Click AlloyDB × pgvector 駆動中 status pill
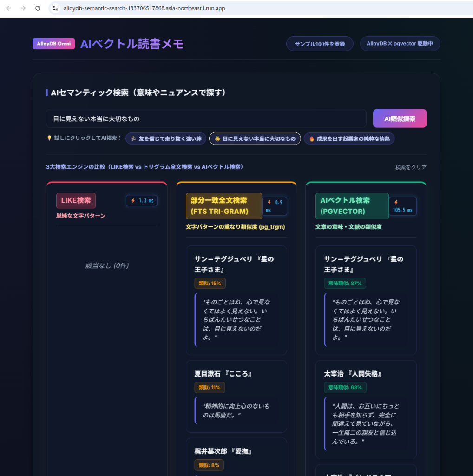Viewport: 473px width, 476px height. tap(400, 44)
